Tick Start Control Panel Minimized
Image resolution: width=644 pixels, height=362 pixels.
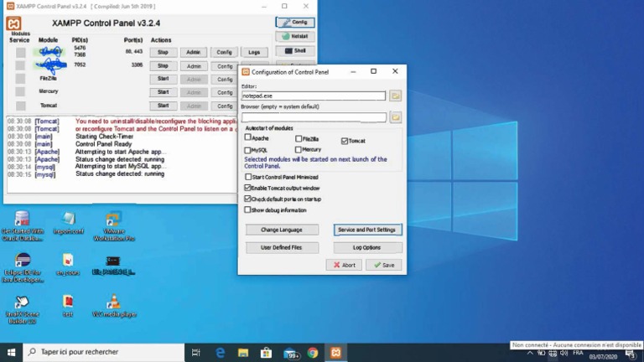(x=248, y=177)
